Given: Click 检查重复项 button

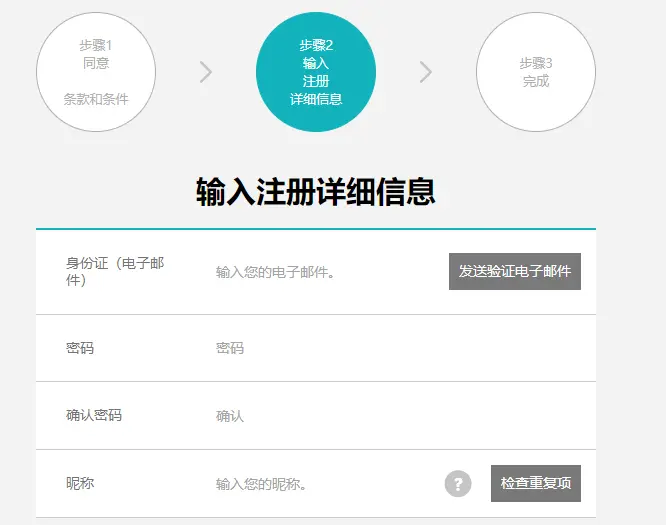Looking at the screenshot, I should 536,483.
